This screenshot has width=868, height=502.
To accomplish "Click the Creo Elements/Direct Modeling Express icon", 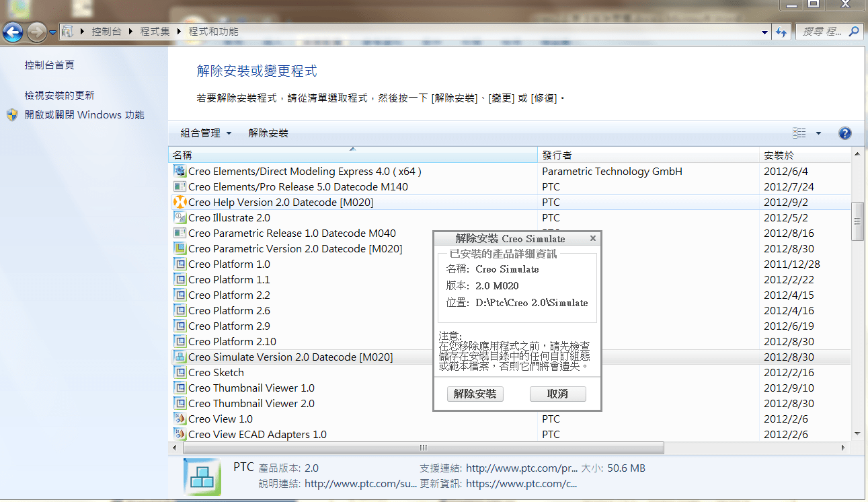I will [180, 171].
